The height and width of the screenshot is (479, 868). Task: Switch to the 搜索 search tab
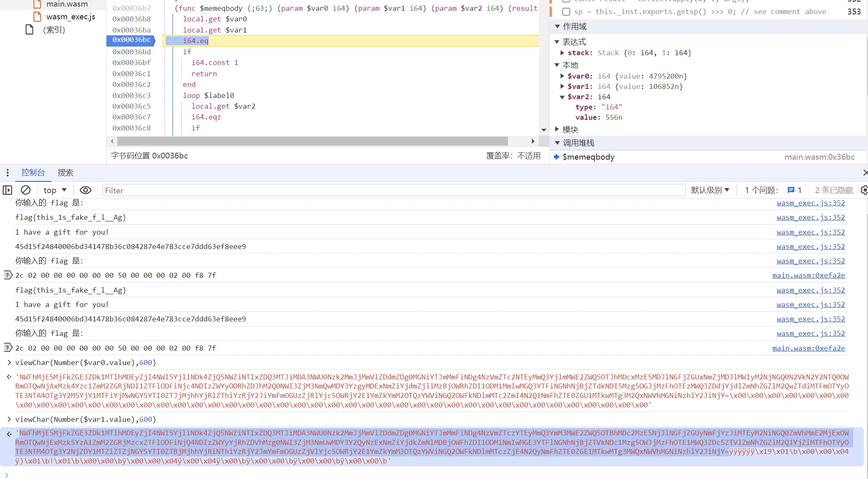tap(65, 172)
